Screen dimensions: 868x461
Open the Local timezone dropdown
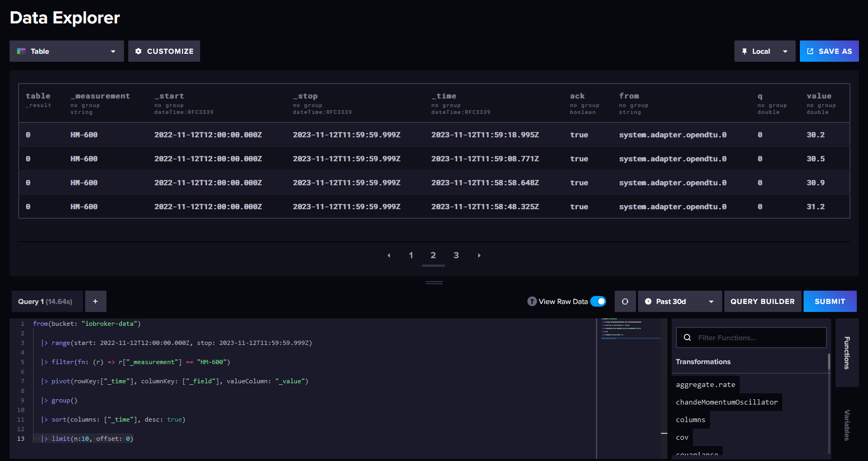click(765, 51)
